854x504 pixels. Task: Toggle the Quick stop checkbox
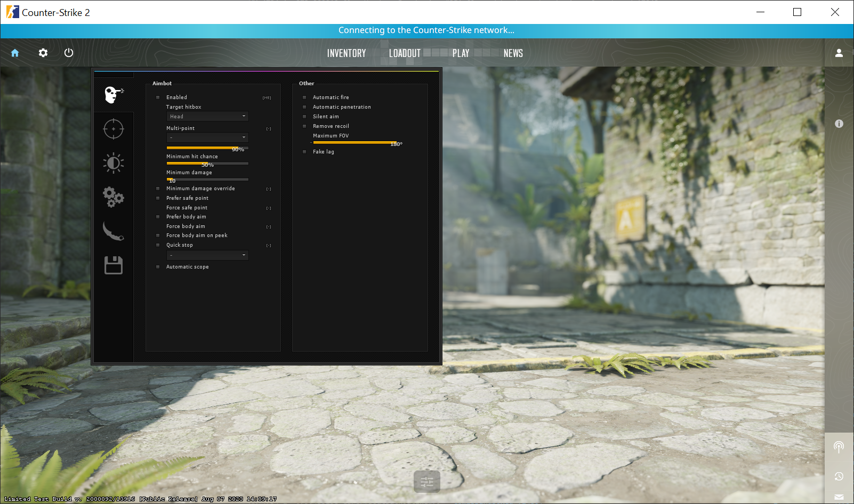coord(158,245)
